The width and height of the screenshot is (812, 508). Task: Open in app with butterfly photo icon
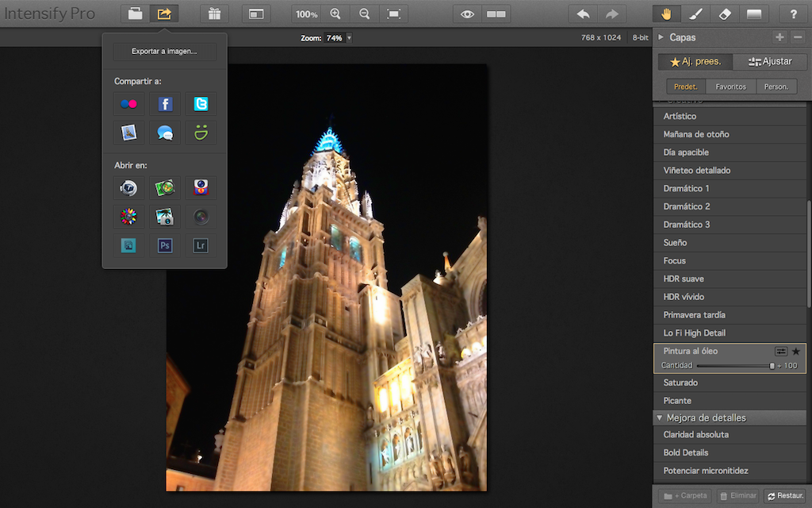click(x=165, y=187)
